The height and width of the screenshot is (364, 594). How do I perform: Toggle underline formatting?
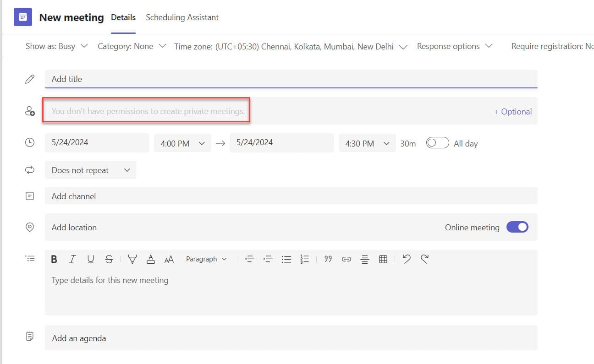91,259
